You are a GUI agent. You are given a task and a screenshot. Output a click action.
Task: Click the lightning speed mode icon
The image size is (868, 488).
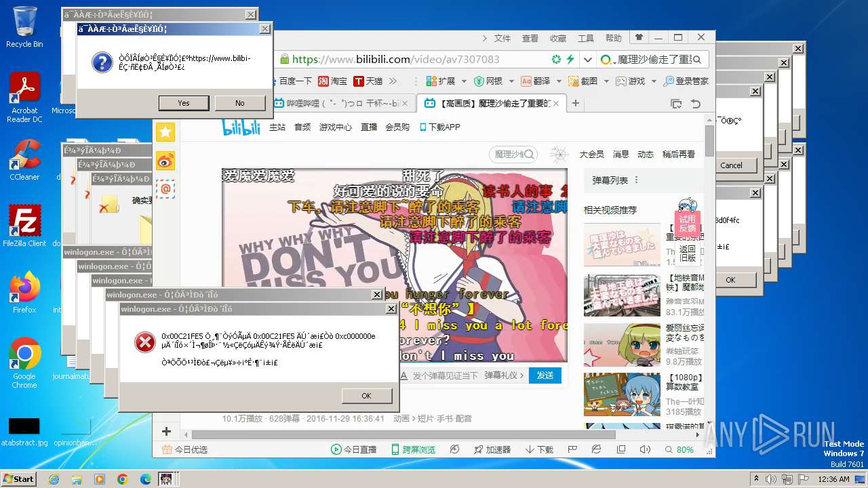pyautogui.click(x=570, y=60)
